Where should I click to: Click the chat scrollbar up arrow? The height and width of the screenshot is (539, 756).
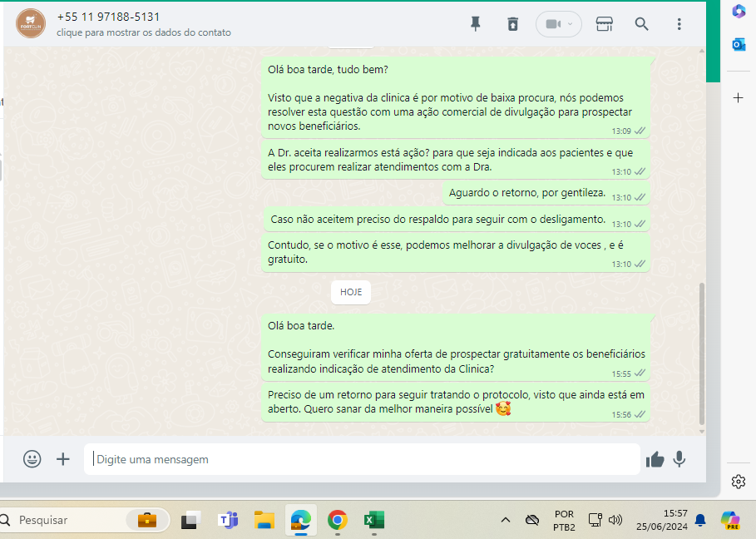pos(702,51)
